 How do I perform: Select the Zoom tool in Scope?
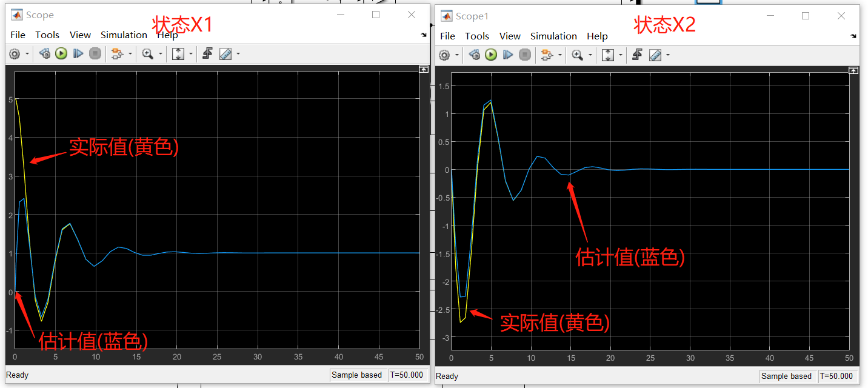click(x=147, y=53)
